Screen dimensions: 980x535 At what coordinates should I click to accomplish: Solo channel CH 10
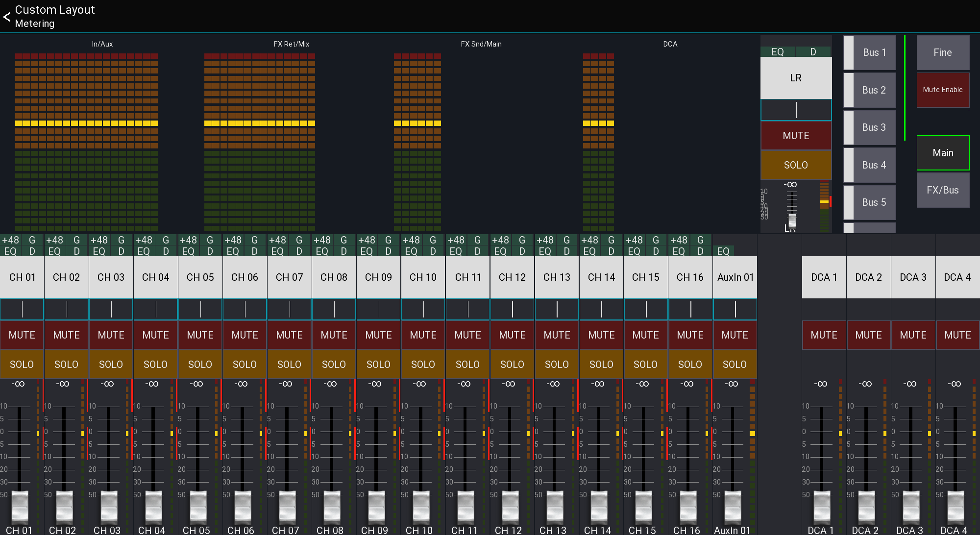coord(423,365)
